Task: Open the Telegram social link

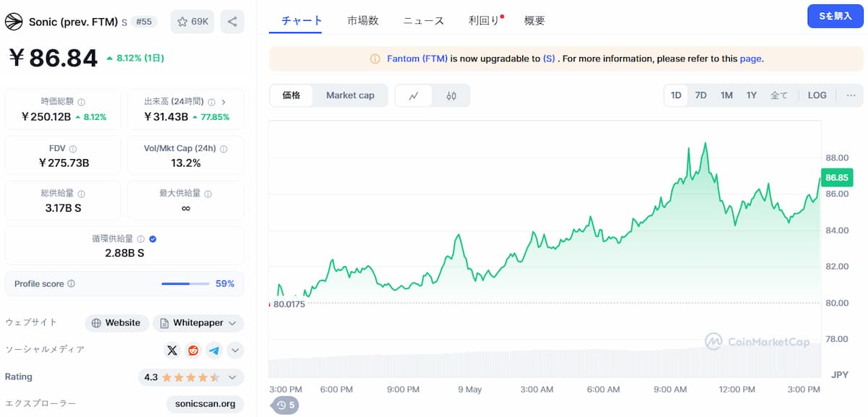Action: coord(214,351)
